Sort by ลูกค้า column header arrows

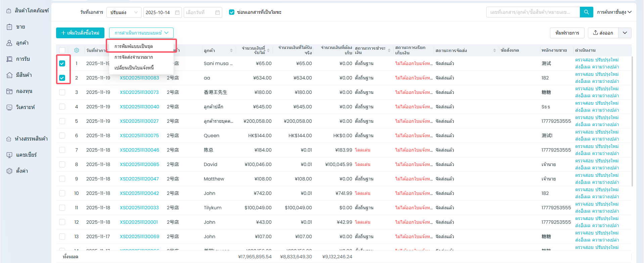tap(231, 50)
